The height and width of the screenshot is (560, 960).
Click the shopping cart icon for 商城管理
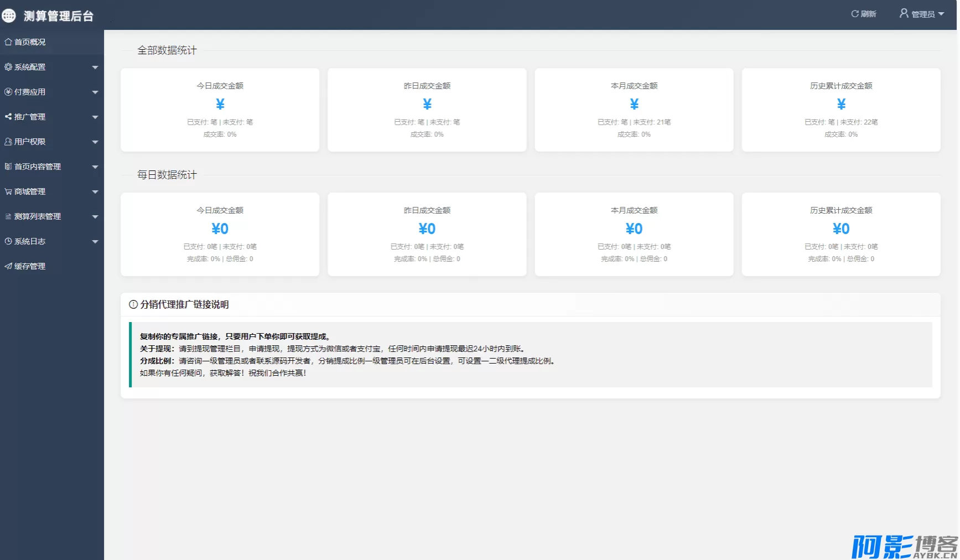click(8, 191)
